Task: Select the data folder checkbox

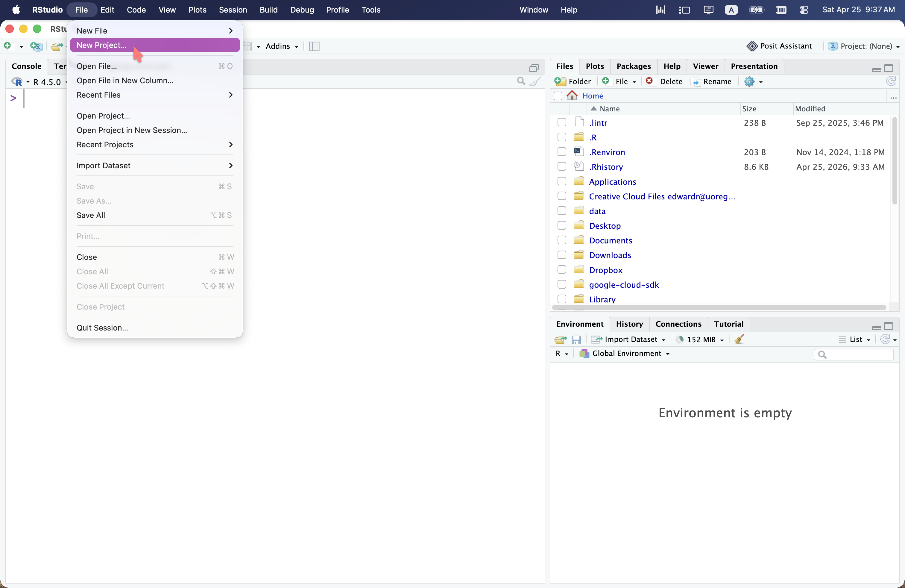Action: click(562, 211)
